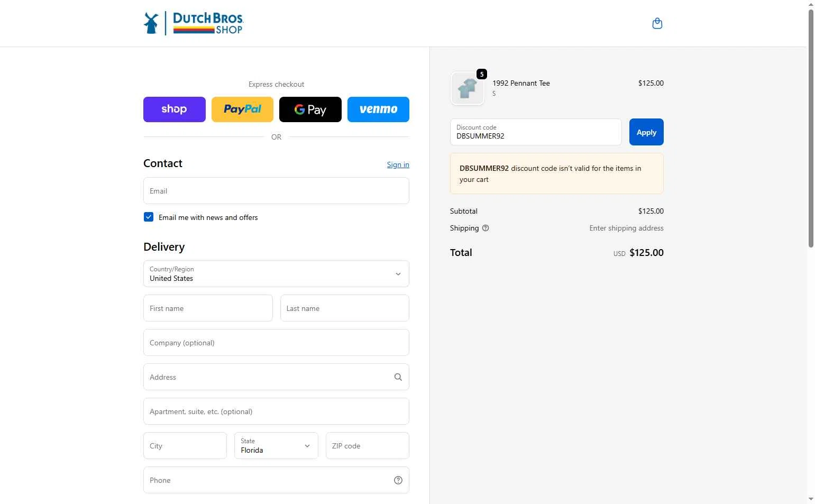The height and width of the screenshot is (504, 815).
Task: Focus the Email input field
Action: click(276, 190)
